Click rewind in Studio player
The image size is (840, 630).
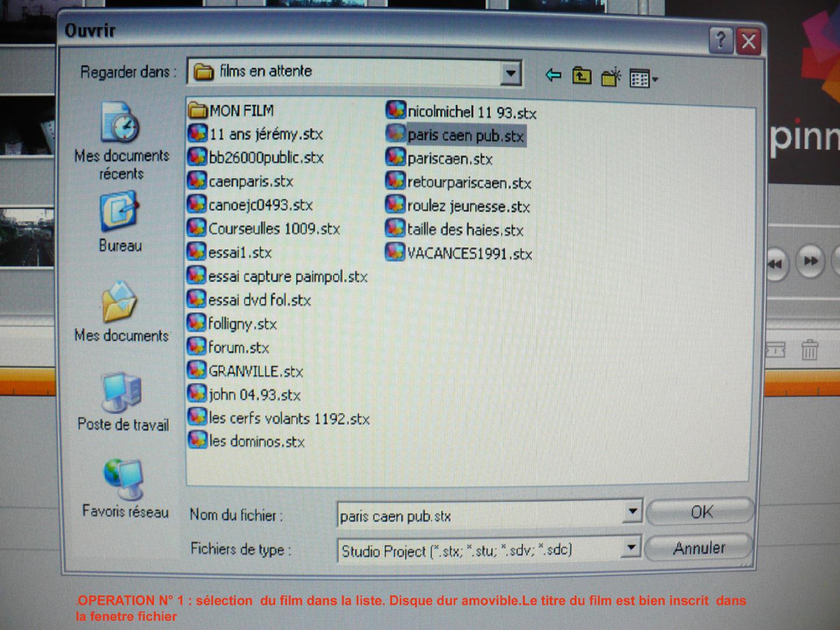tap(775, 264)
